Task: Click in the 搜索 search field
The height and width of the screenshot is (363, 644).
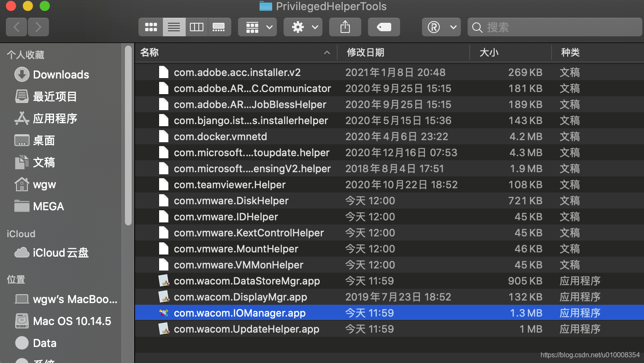Action: [555, 27]
